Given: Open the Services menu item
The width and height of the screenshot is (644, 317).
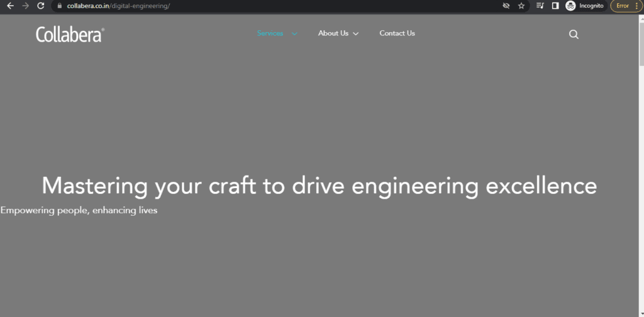Looking at the screenshot, I should point(270,33).
